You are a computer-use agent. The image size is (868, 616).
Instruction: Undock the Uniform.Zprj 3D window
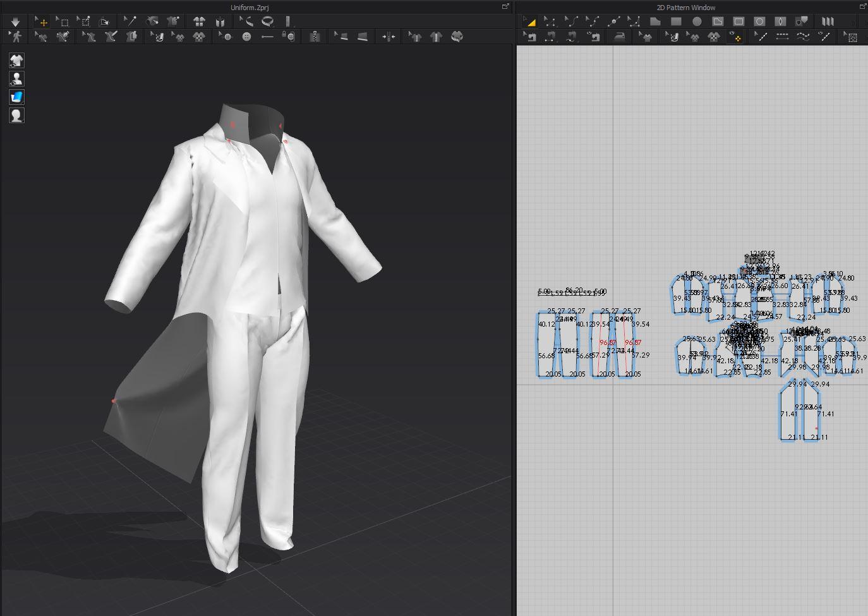(x=505, y=6)
